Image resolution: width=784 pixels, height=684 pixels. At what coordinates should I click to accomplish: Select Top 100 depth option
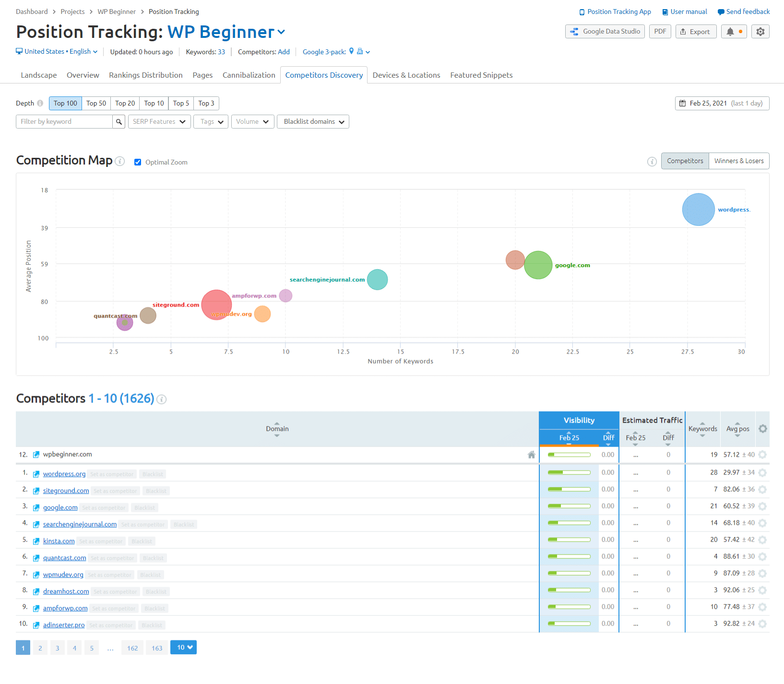pos(65,103)
